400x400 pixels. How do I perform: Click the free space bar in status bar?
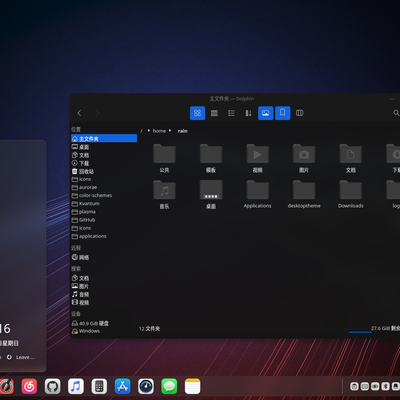pyautogui.click(x=360, y=332)
